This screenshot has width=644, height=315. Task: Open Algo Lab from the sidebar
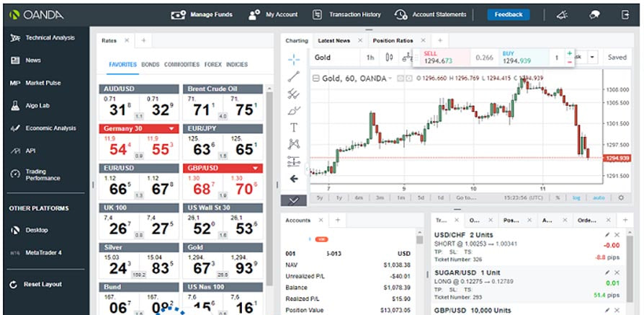(x=30, y=106)
